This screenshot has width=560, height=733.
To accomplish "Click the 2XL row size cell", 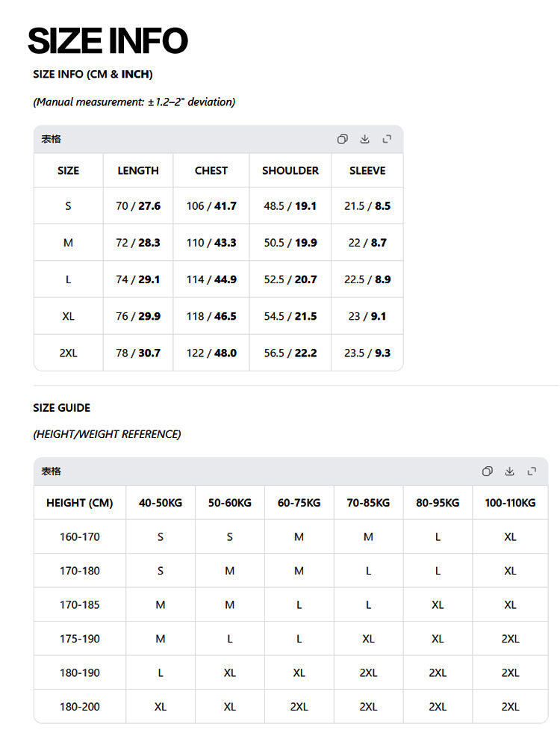I will [68, 353].
